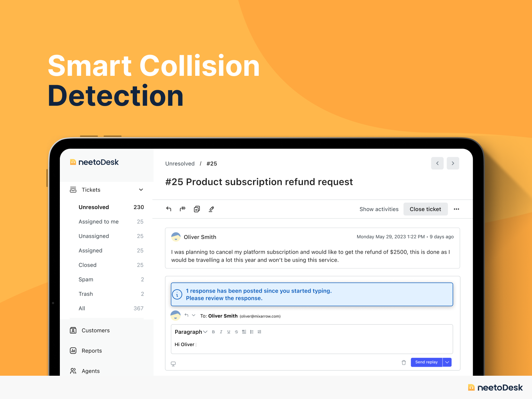Click the Reports chart icon in the sidebar
Screen dimensions: 532x399
tap(73, 350)
